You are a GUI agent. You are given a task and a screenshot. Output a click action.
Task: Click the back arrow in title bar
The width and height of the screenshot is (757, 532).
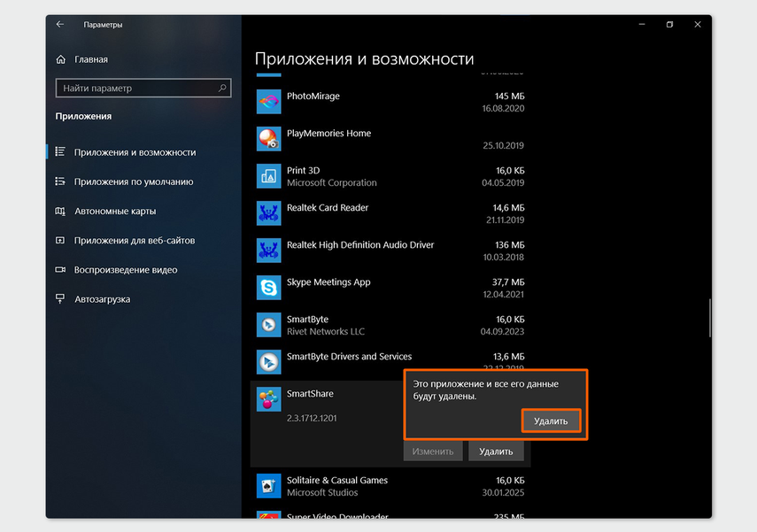click(x=60, y=25)
